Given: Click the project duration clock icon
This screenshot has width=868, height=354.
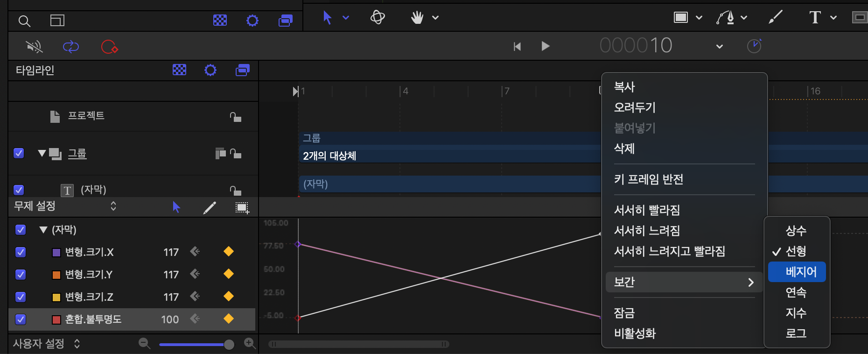Looking at the screenshot, I should (x=754, y=46).
